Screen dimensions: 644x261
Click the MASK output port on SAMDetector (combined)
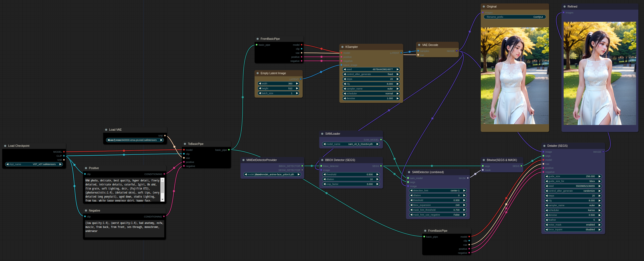[x=468, y=178]
